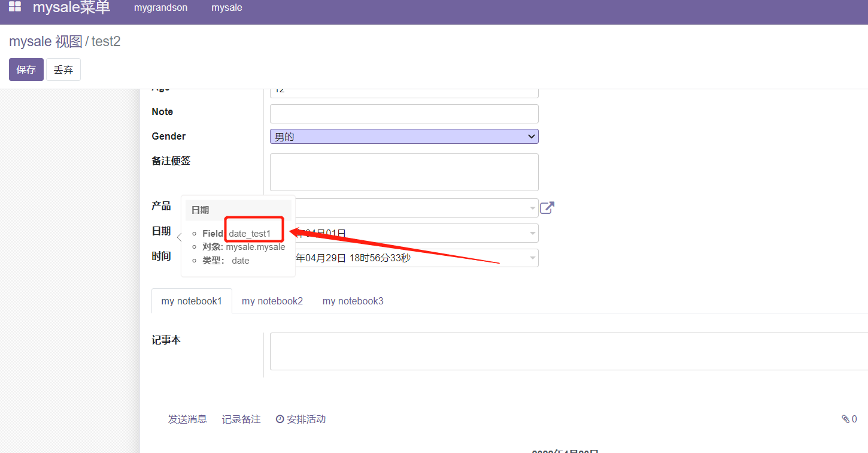This screenshot has width=868, height=453.
Task: Open the apps grid menu icon
Action: click(x=15, y=8)
